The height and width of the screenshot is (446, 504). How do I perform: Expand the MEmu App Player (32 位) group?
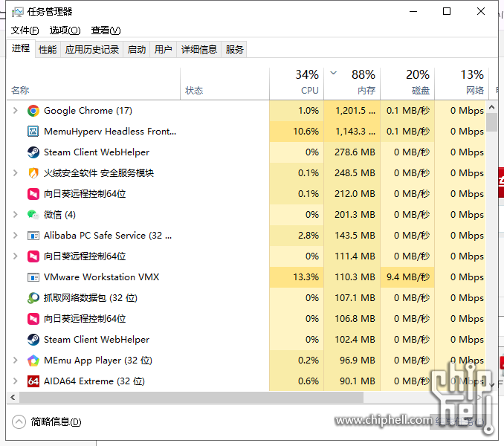pos(15,361)
